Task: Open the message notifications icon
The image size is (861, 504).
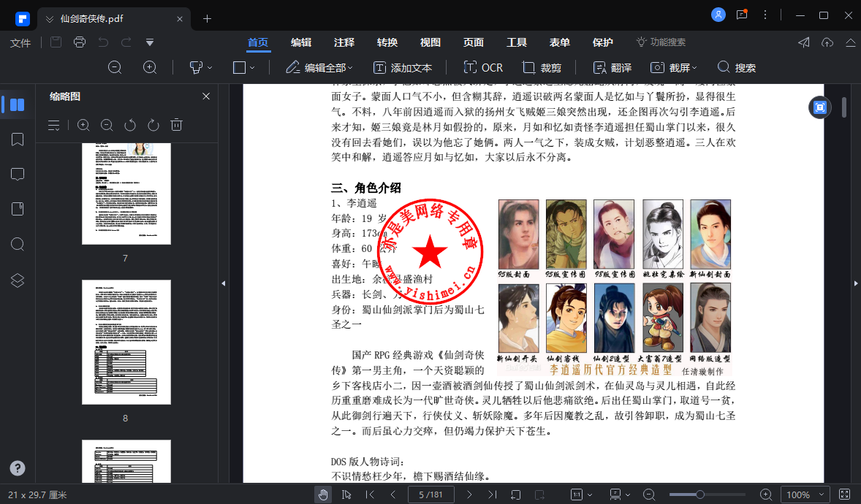Action: [743, 15]
